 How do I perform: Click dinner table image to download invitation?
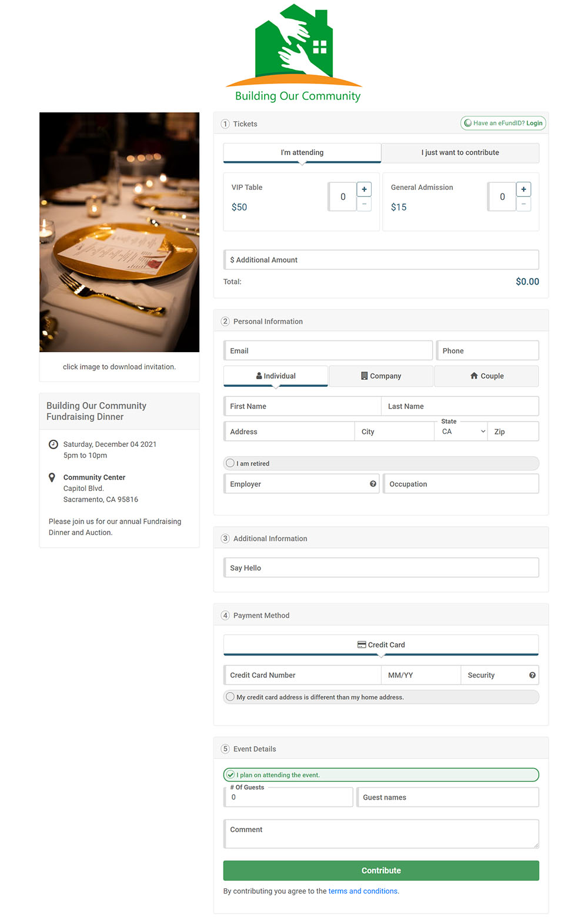(119, 232)
